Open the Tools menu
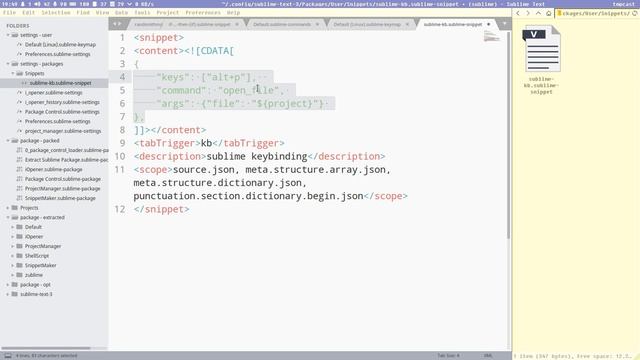This screenshot has height=360, width=640. (x=142, y=13)
